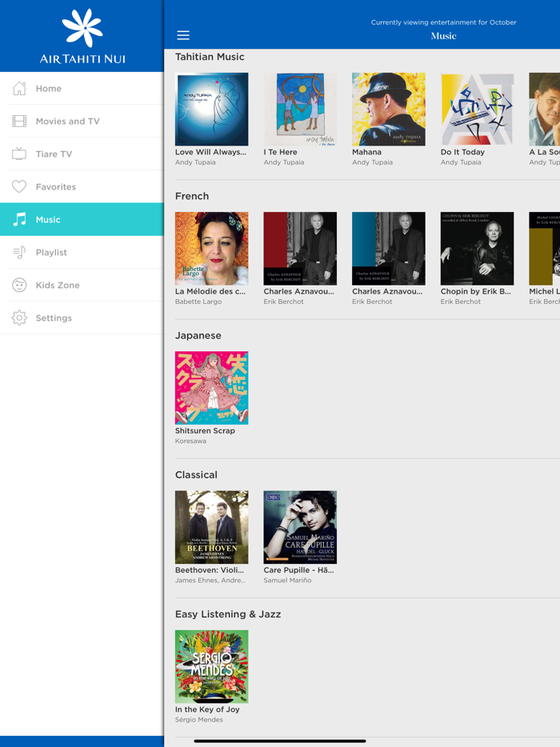Click 'James Ehnes, Andre...' artist text
The width and height of the screenshot is (560, 747).
click(x=210, y=581)
